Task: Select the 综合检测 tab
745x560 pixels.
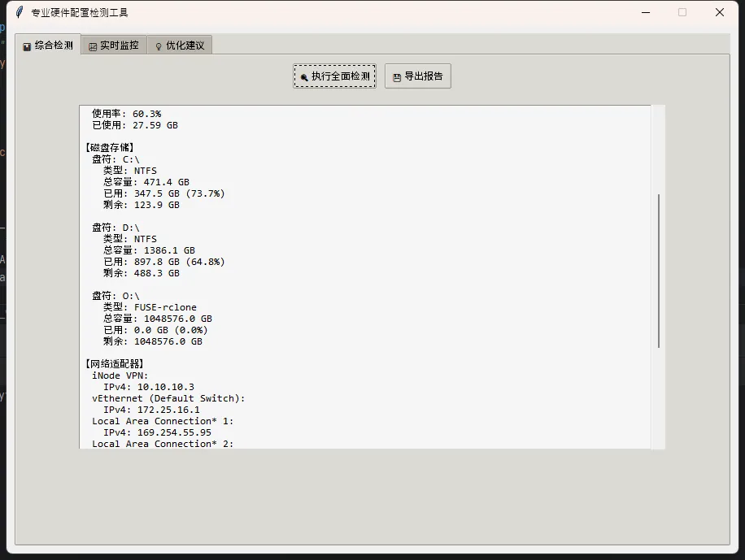Action: 48,46
